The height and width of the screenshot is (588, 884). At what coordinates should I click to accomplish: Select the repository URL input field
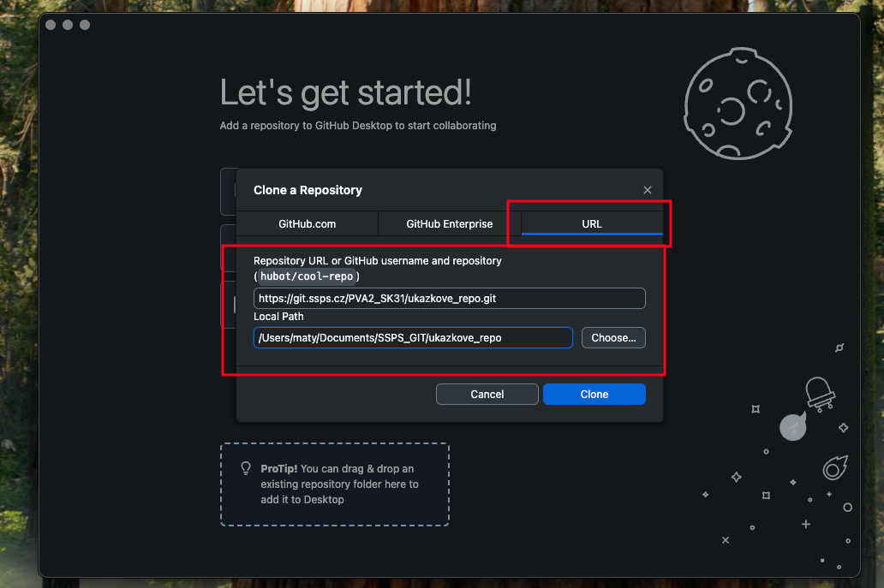[449, 298]
